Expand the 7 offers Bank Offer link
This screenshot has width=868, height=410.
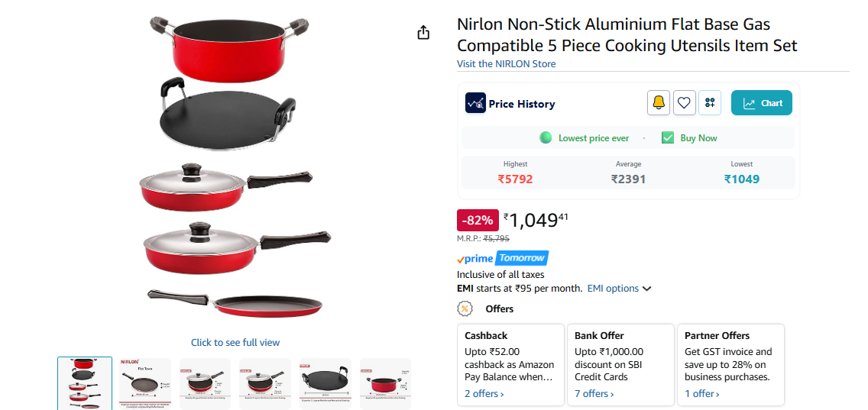tap(594, 394)
